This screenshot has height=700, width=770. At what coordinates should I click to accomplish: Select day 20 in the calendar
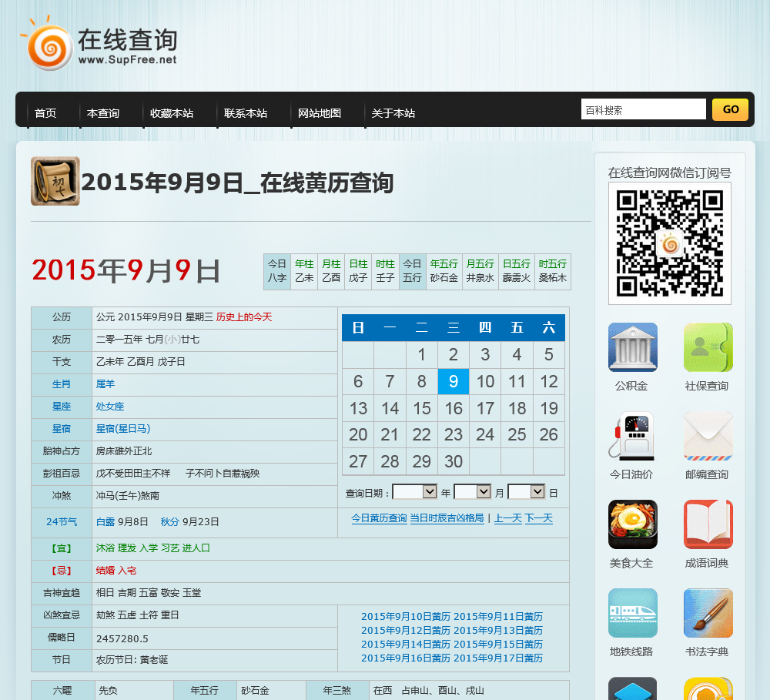coord(358,435)
